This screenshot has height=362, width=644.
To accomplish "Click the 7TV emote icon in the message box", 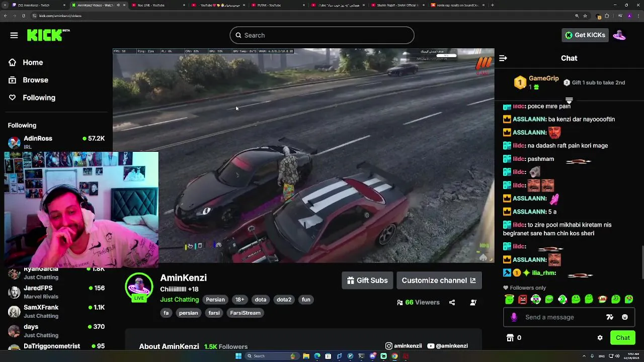I will (610, 317).
